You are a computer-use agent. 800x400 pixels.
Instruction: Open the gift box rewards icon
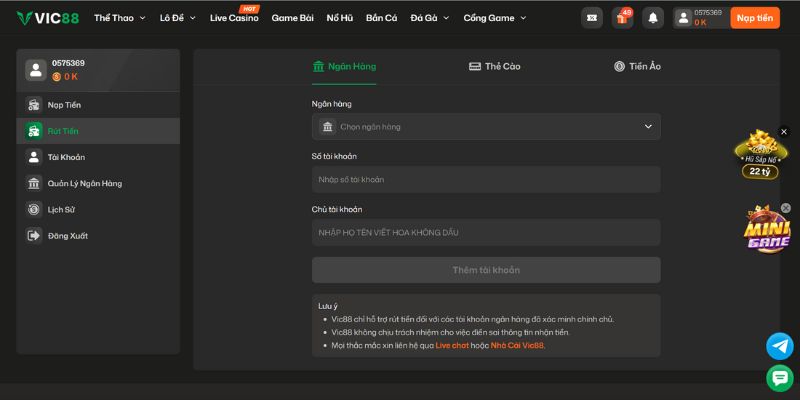(x=622, y=18)
